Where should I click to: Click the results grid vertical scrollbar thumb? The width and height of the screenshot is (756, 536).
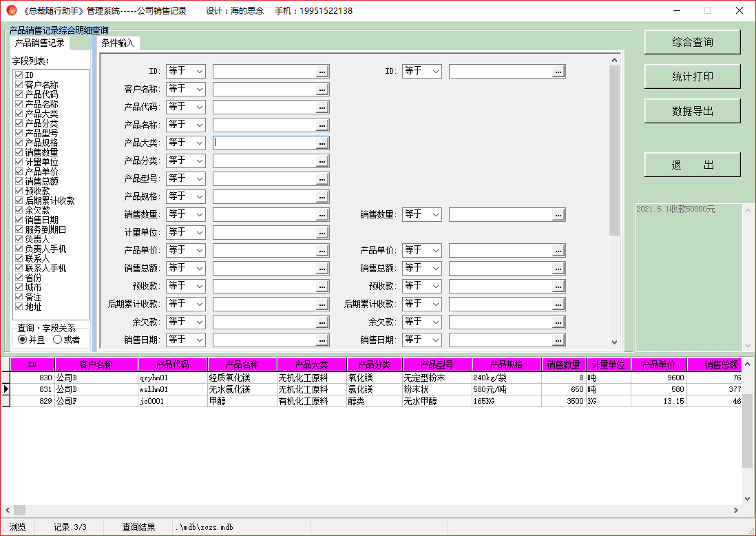[747, 431]
